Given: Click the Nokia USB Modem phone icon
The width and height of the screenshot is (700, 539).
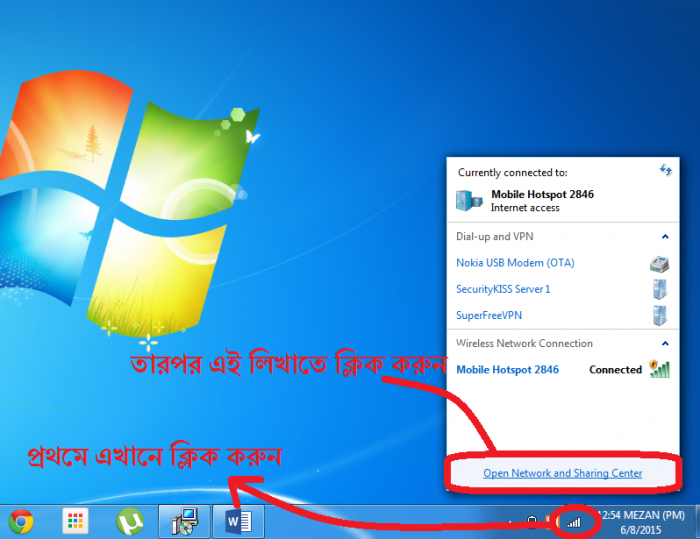Looking at the screenshot, I should (659, 264).
